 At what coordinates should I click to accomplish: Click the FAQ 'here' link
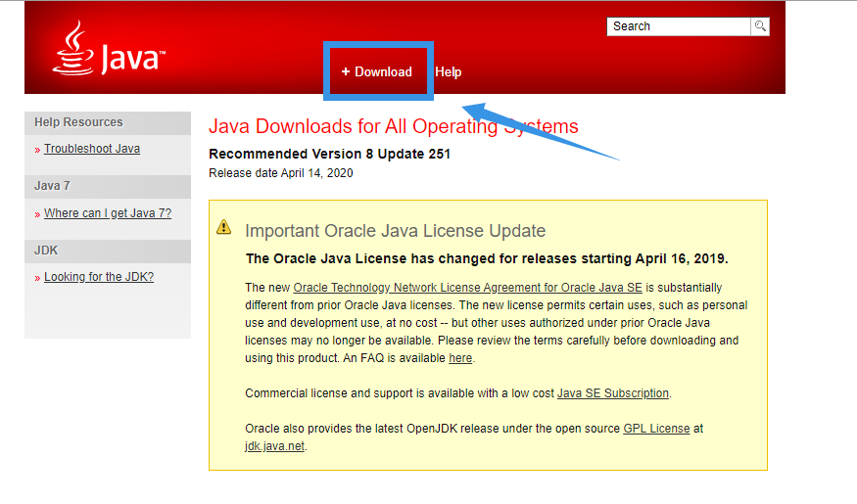[460, 358]
